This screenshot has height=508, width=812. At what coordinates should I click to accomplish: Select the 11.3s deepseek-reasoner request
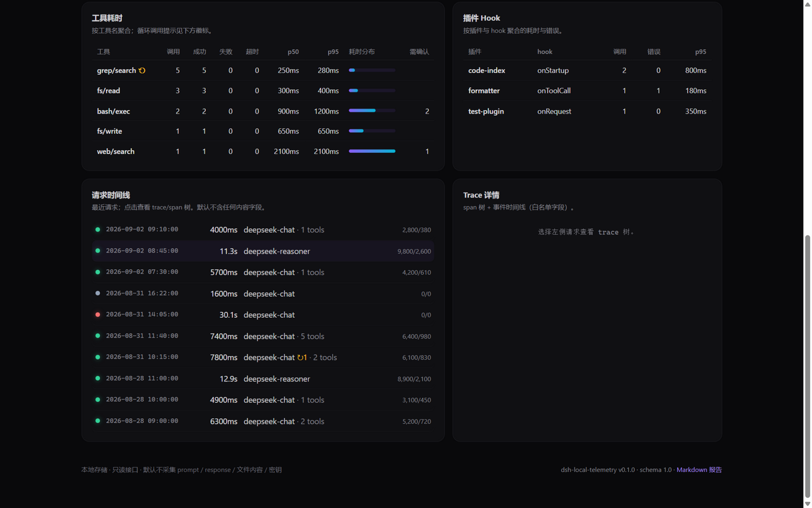(x=263, y=251)
